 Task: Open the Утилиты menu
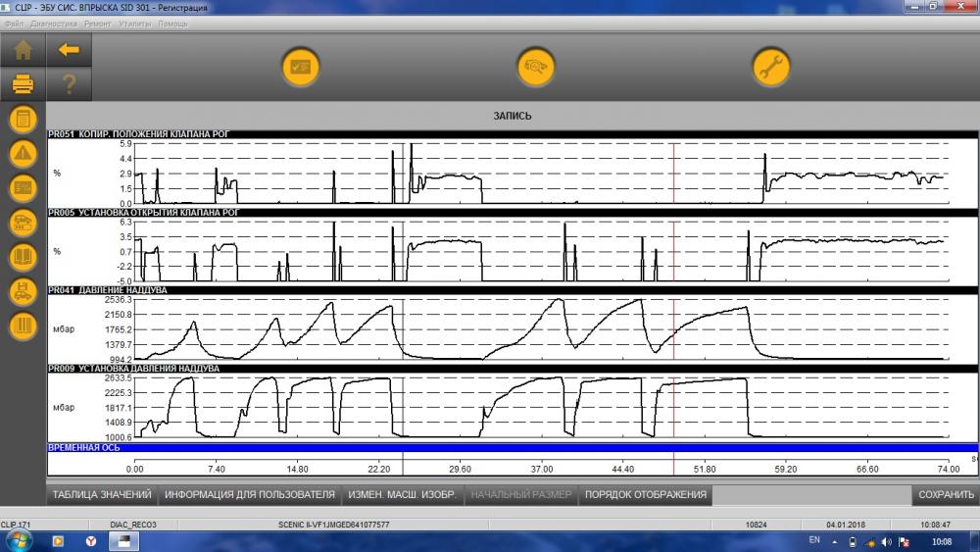(x=135, y=24)
